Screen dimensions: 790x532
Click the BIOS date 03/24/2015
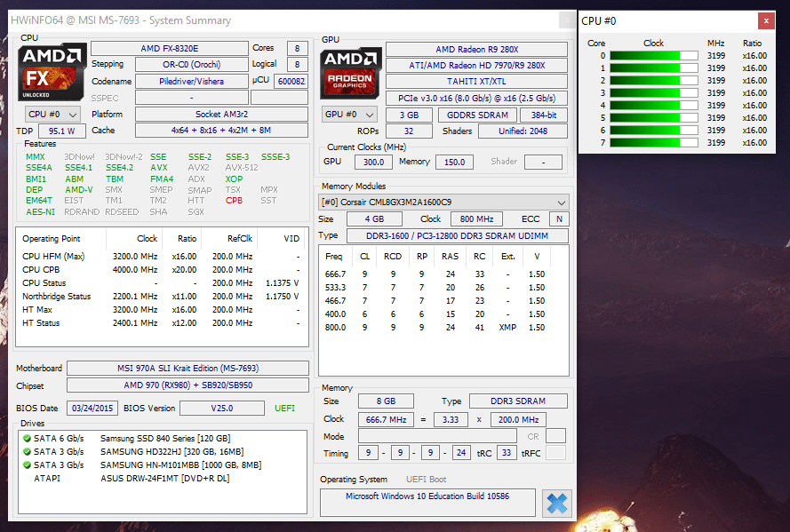pos(92,409)
